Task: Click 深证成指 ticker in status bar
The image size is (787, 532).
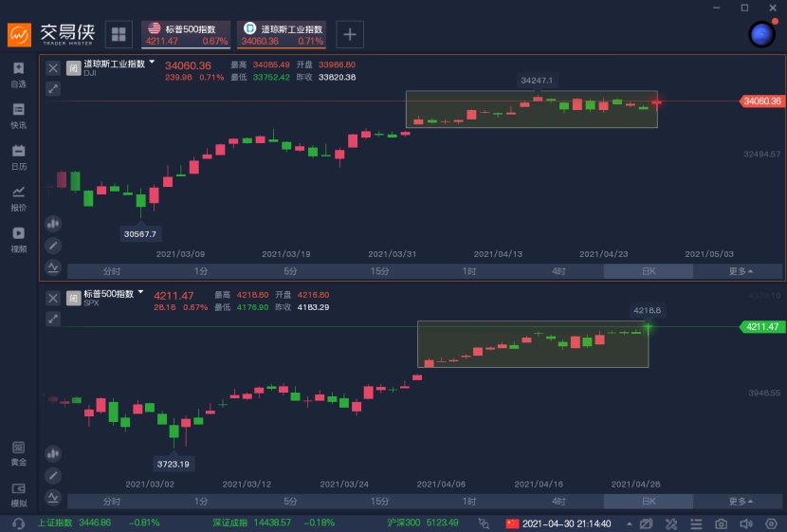Action: [273, 523]
